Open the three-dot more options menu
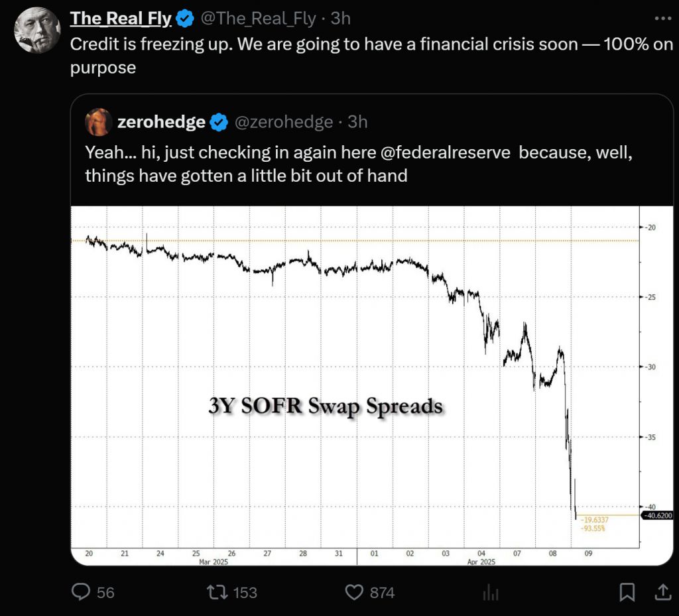The width and height of the screenshot is (679, 616). [662, 19]
